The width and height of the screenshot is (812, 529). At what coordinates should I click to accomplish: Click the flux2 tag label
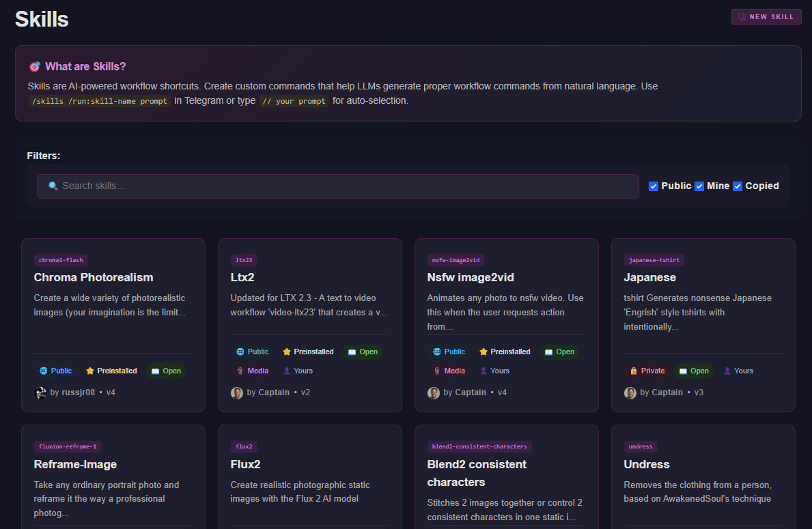[244, 446]
